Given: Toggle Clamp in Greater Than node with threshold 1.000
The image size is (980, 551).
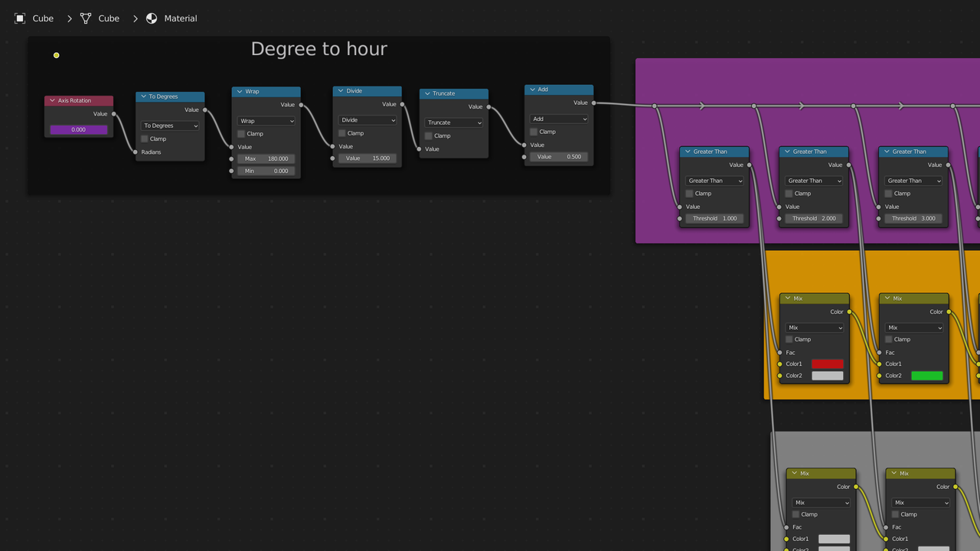Looking at the screenshot, I should (689, 194).
